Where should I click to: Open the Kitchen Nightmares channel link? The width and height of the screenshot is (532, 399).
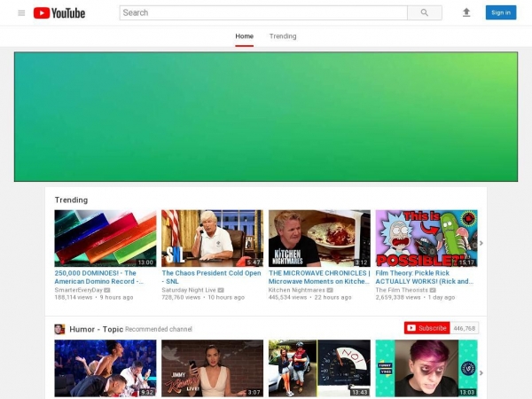point(296,290)
